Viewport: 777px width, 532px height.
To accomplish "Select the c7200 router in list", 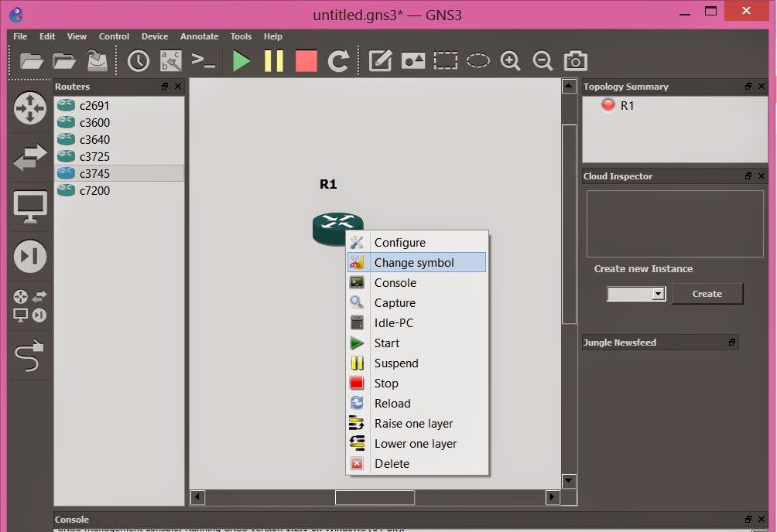I will point(119,191).
